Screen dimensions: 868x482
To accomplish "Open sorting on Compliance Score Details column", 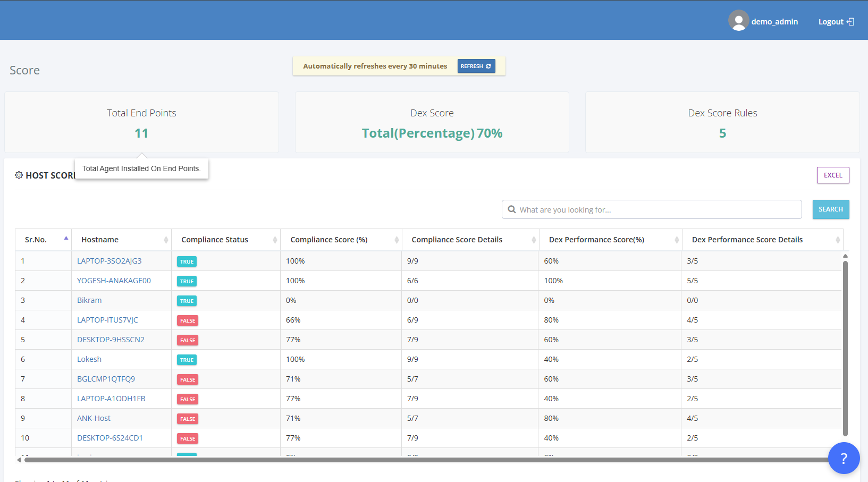I will pyautogui.click(x=534, y=239).
